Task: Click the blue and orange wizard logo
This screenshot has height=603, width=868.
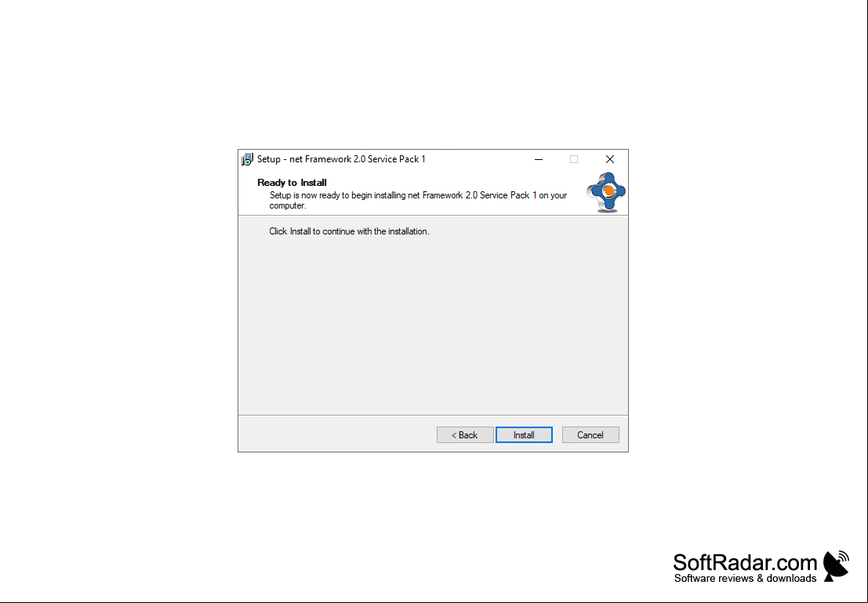Action: 606,192
